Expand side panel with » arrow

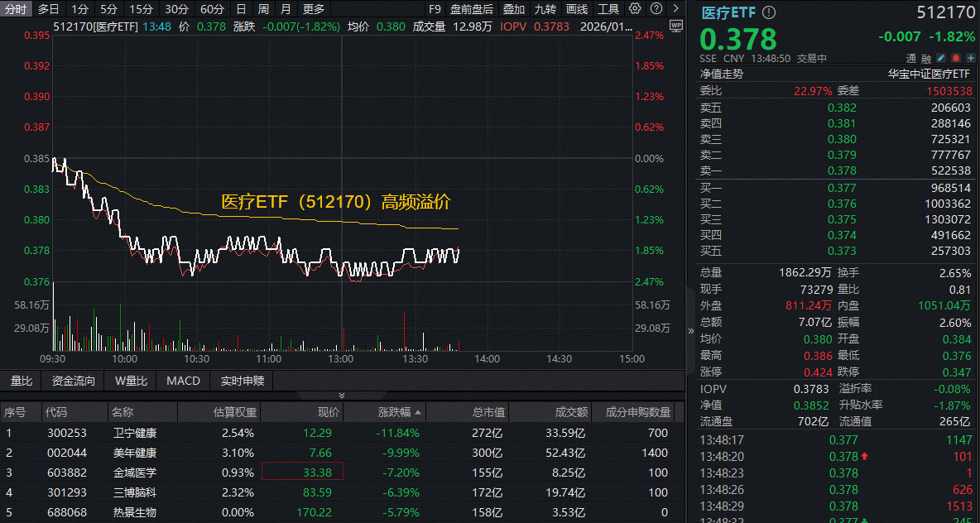[691, 330]
